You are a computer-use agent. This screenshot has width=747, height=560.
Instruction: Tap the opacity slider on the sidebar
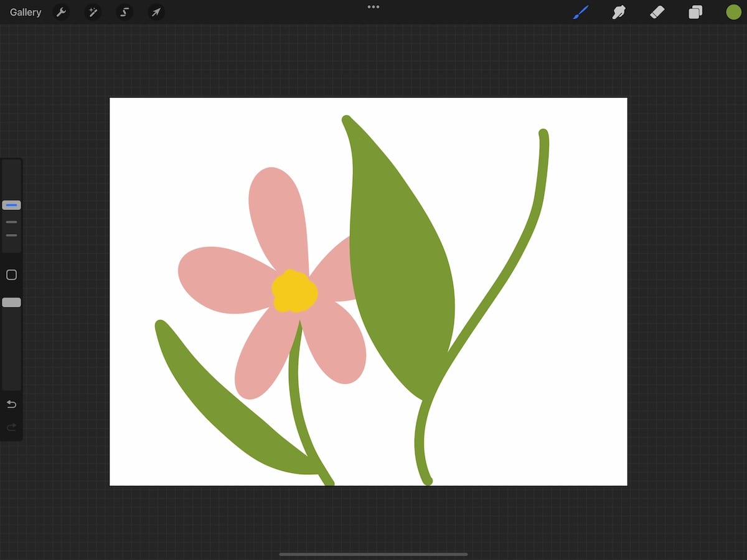tap(11, 302)
